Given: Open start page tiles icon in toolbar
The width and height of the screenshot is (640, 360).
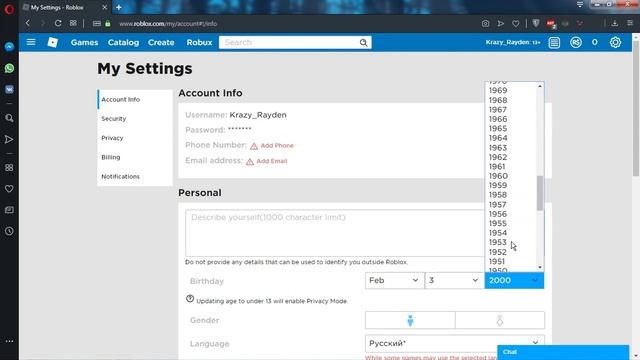Looking at the screenshot, I should tap(73, 23).
